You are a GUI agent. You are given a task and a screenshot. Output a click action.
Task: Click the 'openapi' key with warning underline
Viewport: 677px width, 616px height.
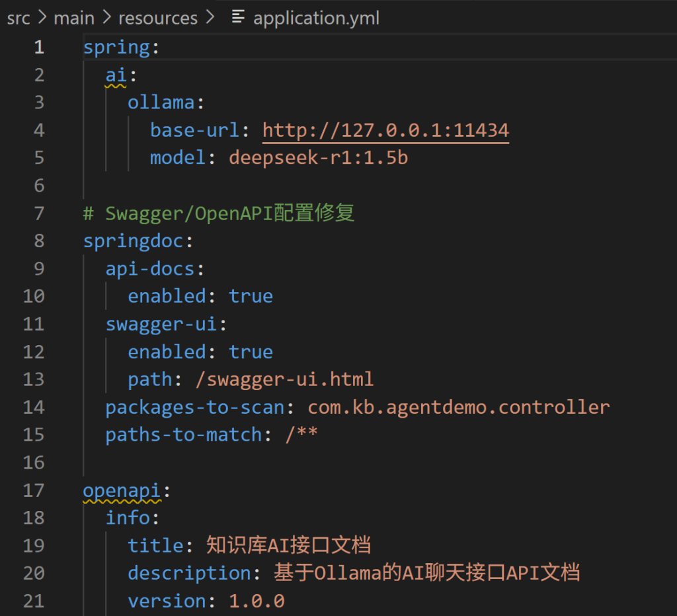122,491
